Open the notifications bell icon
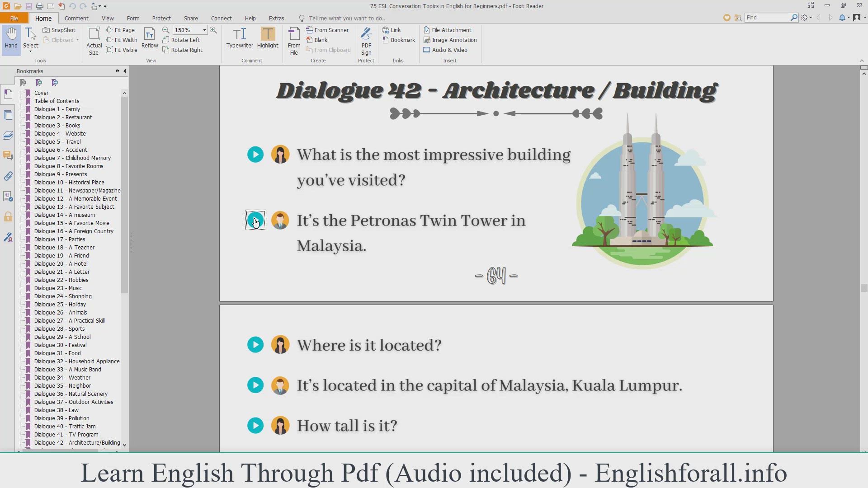Viewport: 868px width, 488px height. point(842,18)
